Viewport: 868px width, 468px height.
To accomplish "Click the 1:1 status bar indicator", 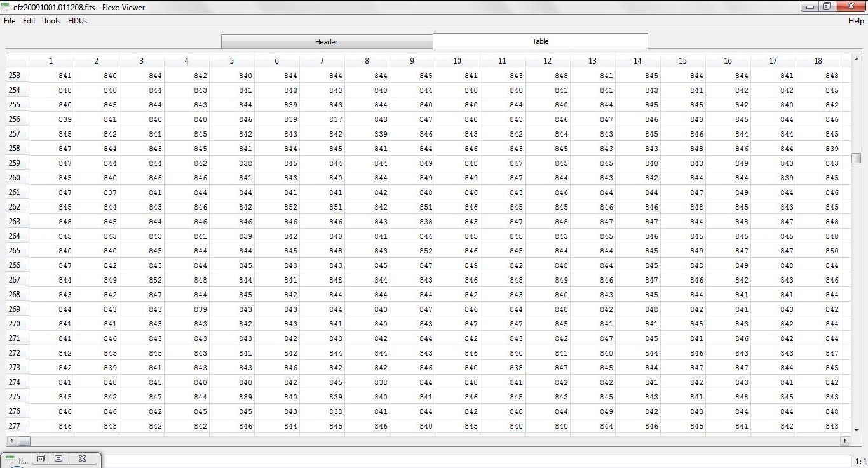I will 860,462.
